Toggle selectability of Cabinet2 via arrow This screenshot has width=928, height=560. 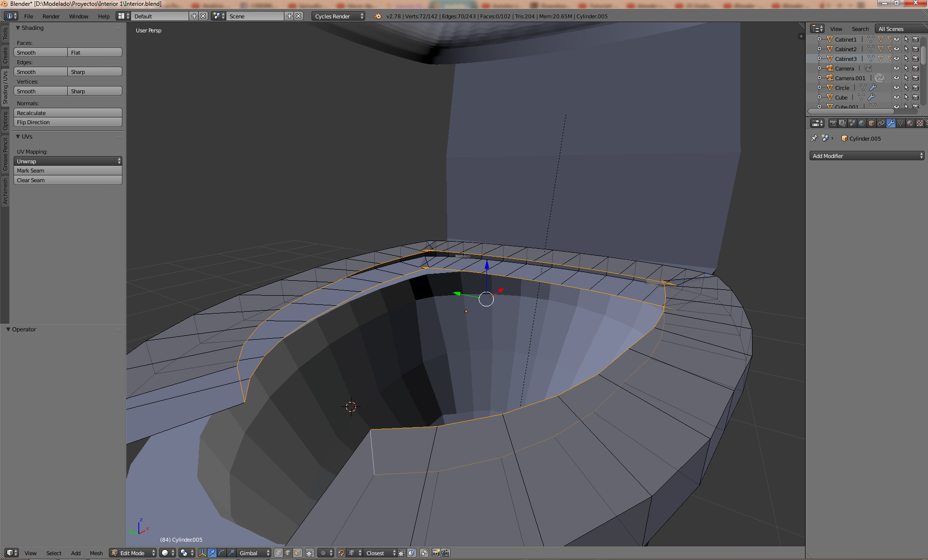coord(906,49)
